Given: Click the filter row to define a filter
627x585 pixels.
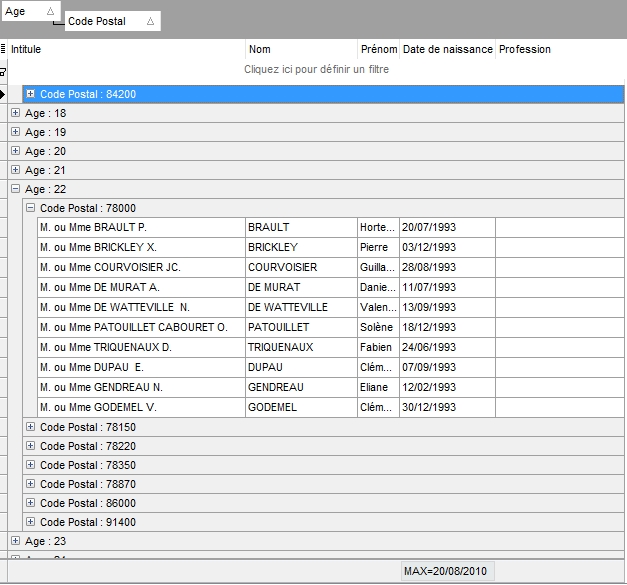Looking at the screenshot, I should tap(316, 70).
